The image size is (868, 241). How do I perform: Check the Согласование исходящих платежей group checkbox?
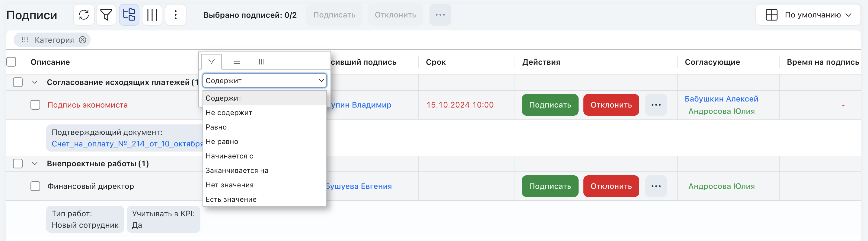tap(18, 82)
